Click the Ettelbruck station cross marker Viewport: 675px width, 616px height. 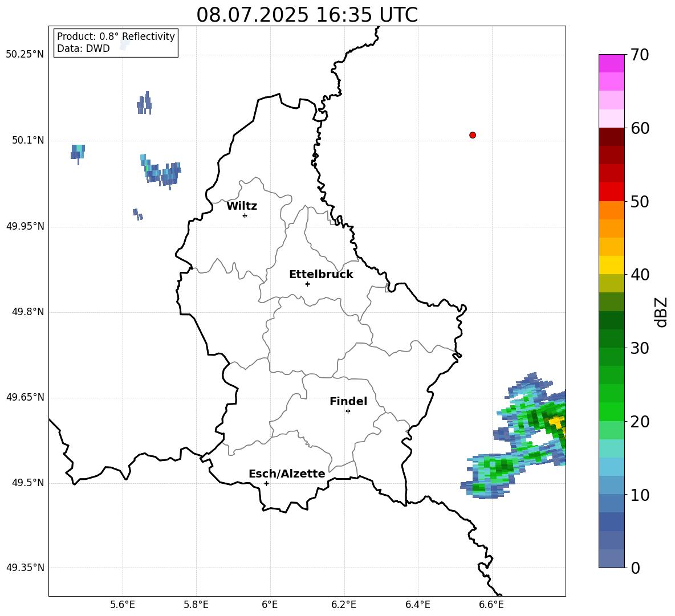tap(307, 284)
